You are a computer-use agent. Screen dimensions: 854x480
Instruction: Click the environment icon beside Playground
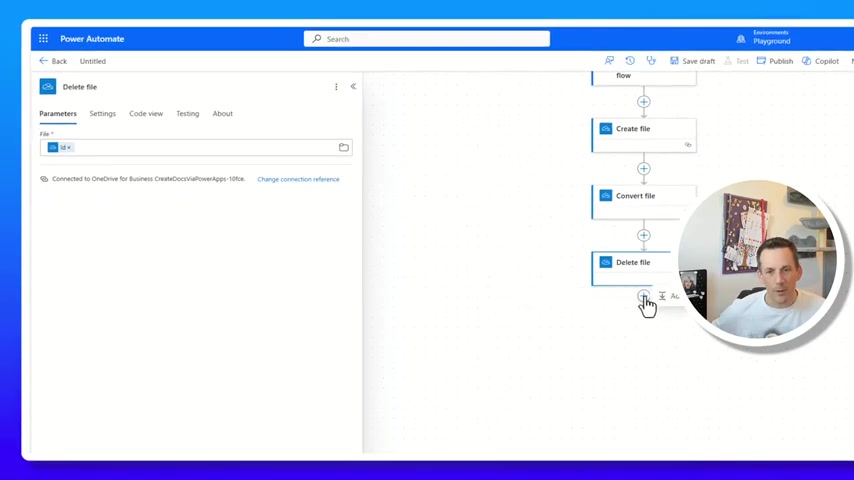(x=741, y=39)
